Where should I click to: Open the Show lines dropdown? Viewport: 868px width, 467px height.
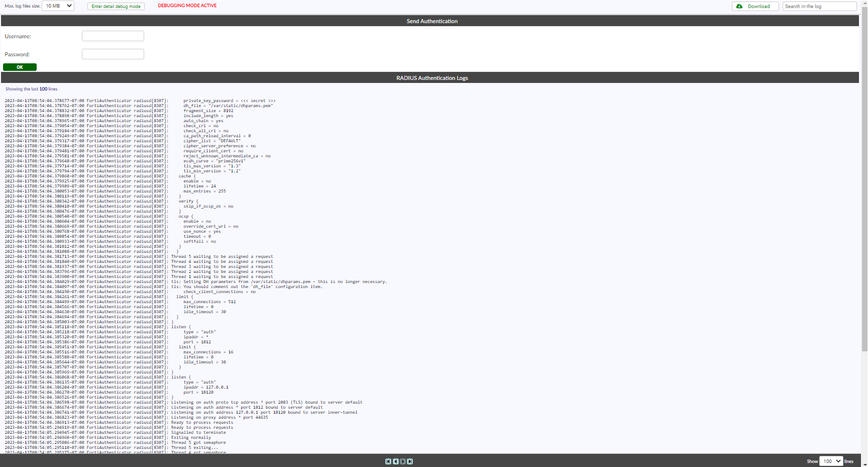(x=831, y=461)
